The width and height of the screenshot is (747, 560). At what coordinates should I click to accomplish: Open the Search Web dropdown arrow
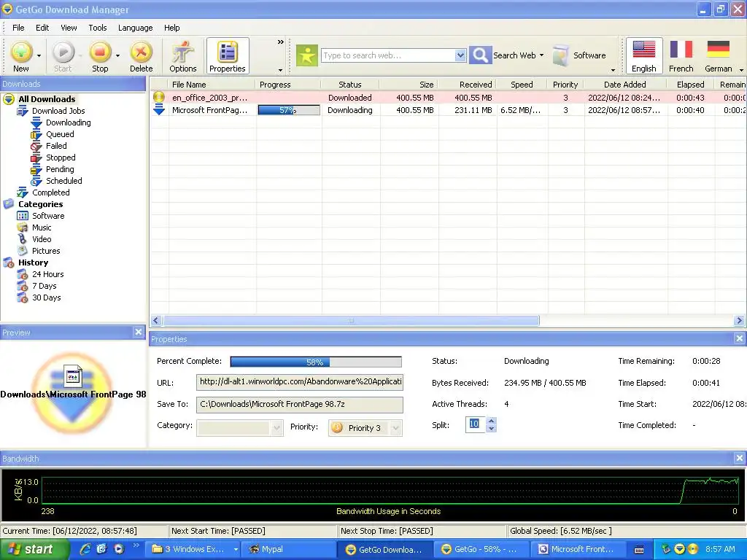click(x=542, y=55)
